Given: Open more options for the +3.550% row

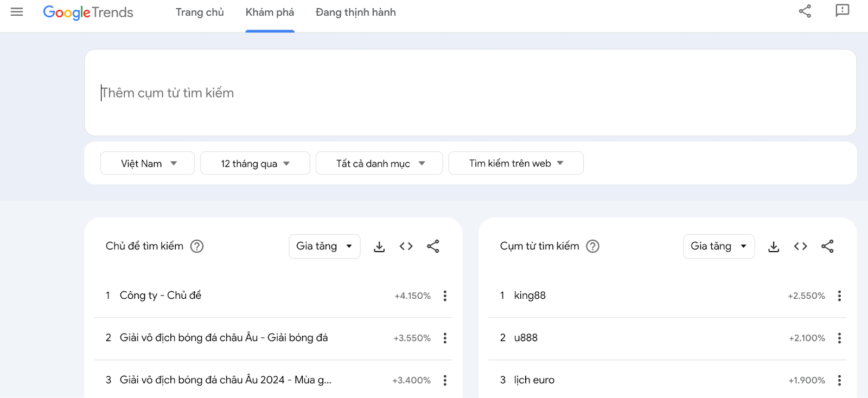Looking at the screenshot, I should pyautogui.click(x=445, y=338).
